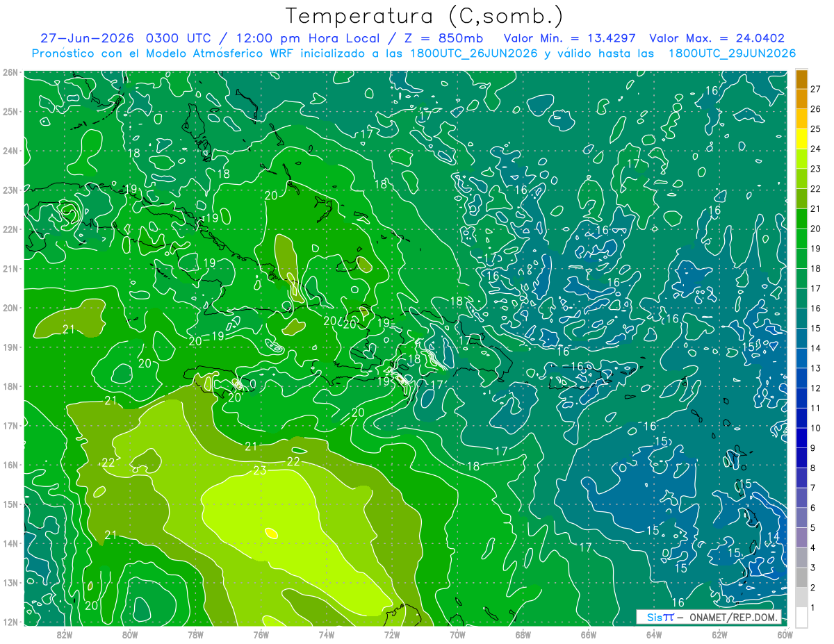This screenshot has width=834, height=644.
Task: Click the 76W longitude axis label
Action: (261, 634)
